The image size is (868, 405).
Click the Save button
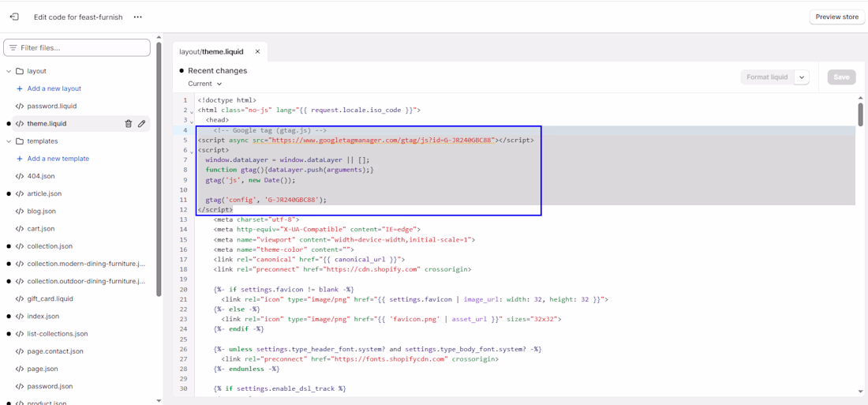[841, 77]
